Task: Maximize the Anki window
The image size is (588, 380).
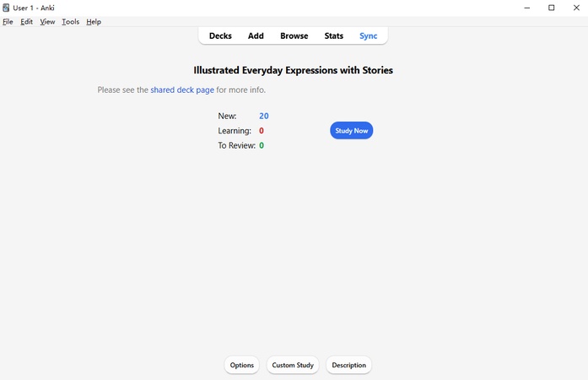Action: [551, 8]
